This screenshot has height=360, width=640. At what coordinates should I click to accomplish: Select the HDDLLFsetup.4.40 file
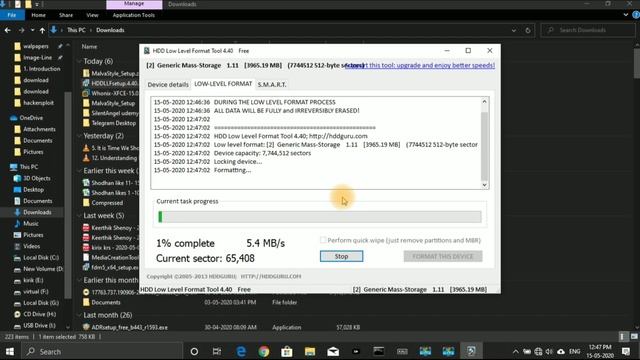tap(111, 83)
